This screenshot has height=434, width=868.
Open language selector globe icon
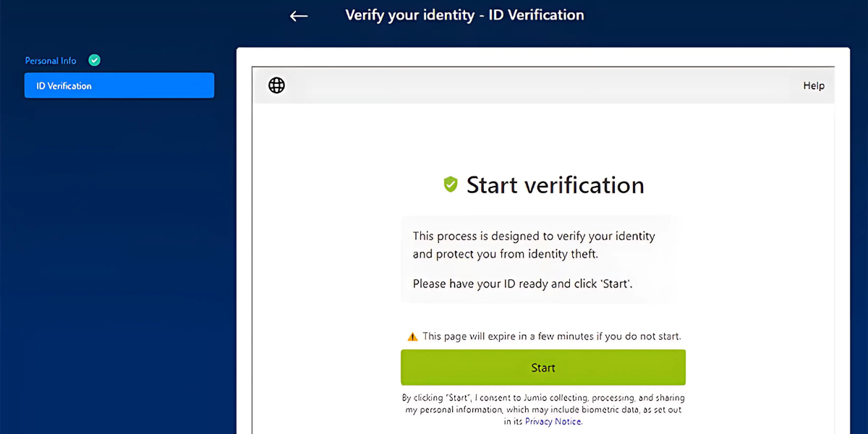276,85
